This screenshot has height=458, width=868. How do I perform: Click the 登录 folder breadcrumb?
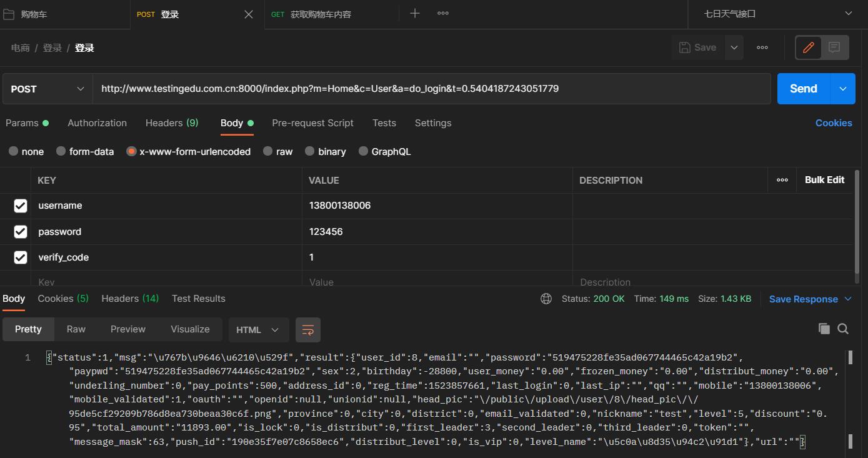point(52,48)
